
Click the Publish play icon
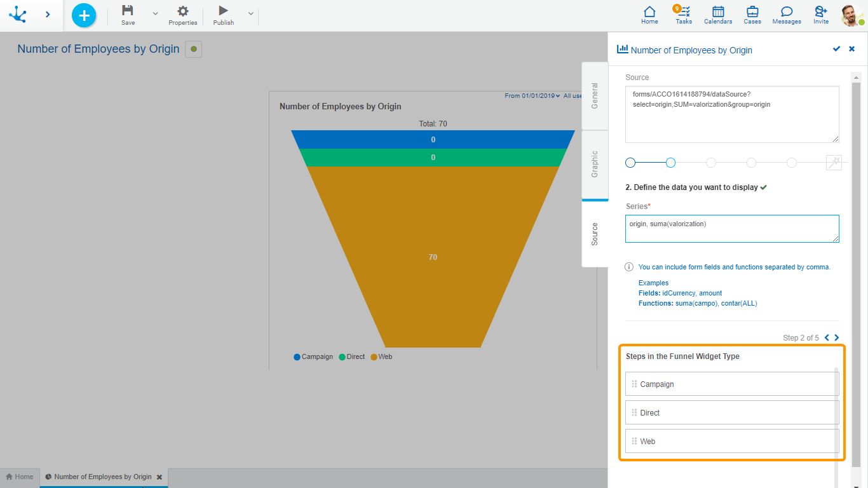(x=223, y=11)
